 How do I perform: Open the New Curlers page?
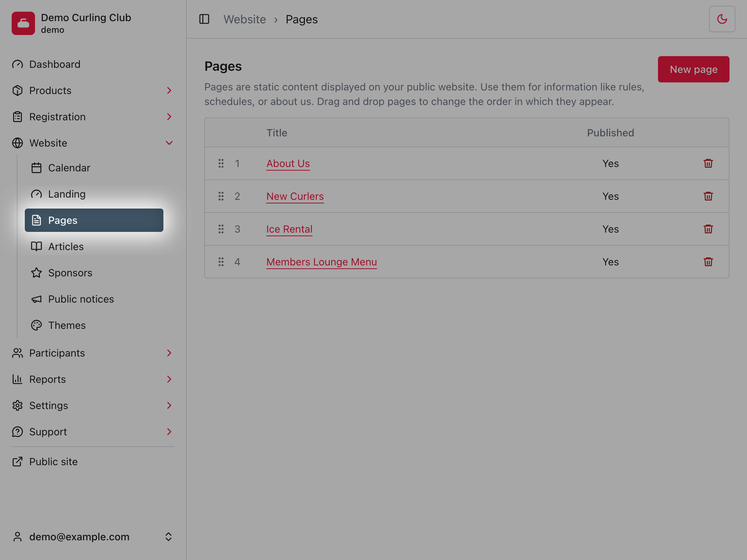click(295, 196)
